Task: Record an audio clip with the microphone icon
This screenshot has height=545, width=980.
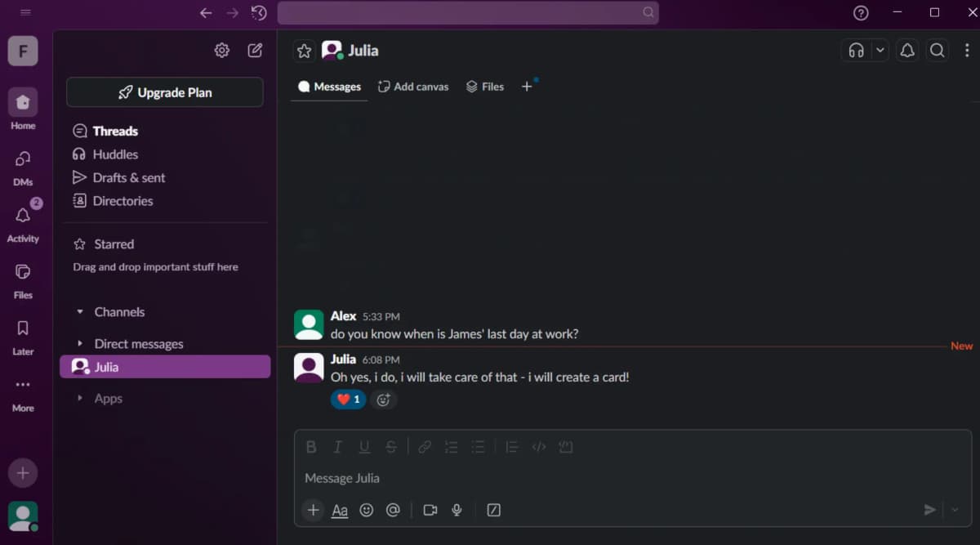Action: [457, 510]
